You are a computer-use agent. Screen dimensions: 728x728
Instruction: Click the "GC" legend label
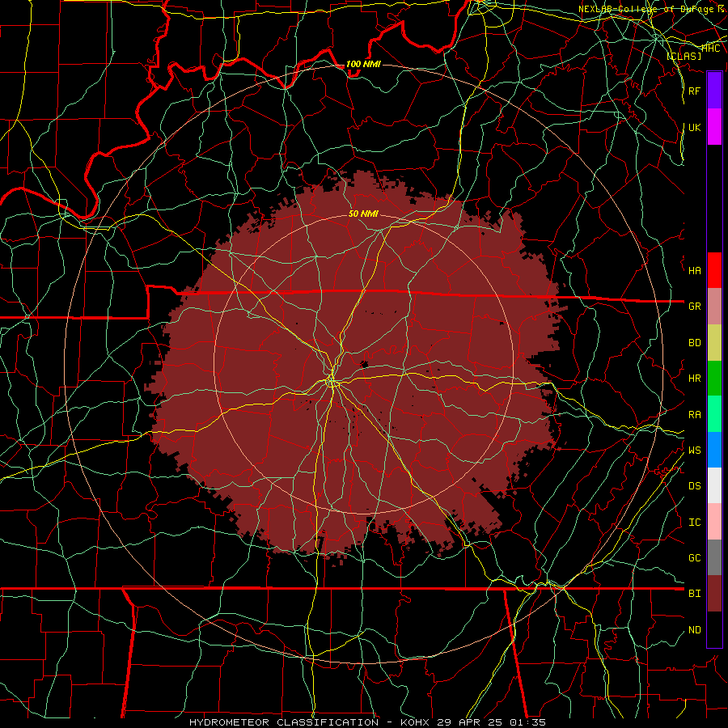694,558
